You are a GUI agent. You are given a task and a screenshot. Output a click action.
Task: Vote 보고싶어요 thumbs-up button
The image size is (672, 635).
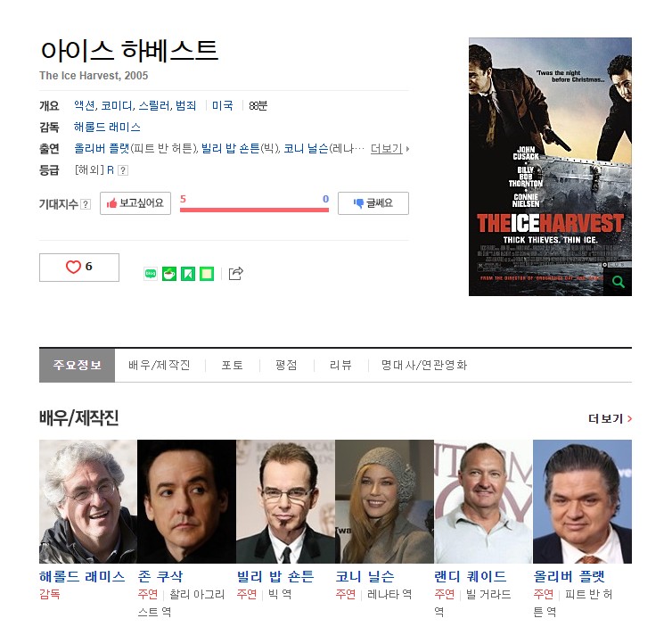(x=135, y=203)
